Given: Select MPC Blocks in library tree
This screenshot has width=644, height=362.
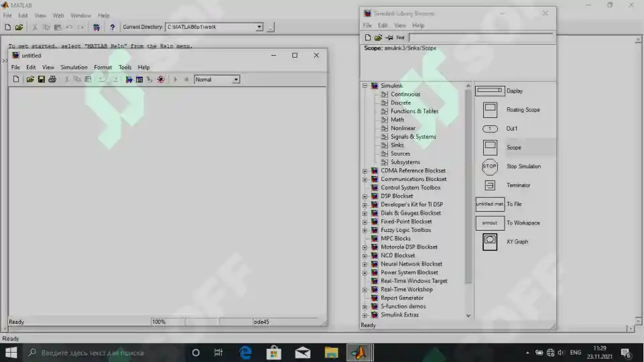Looking at the screenshot, I should [x=395, y=239].
